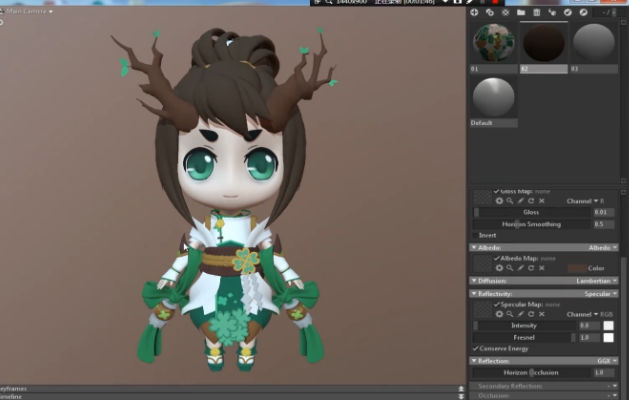
Task: Click the Gloss Map edit pencil icon
Action: 520,201
